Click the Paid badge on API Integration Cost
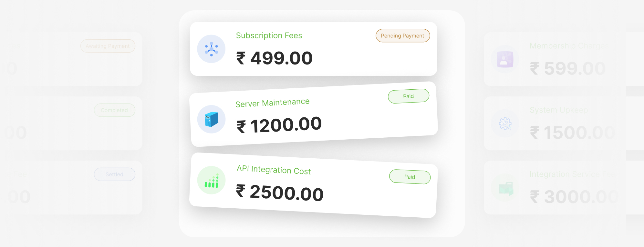The image size is (644, 247). 410,177
